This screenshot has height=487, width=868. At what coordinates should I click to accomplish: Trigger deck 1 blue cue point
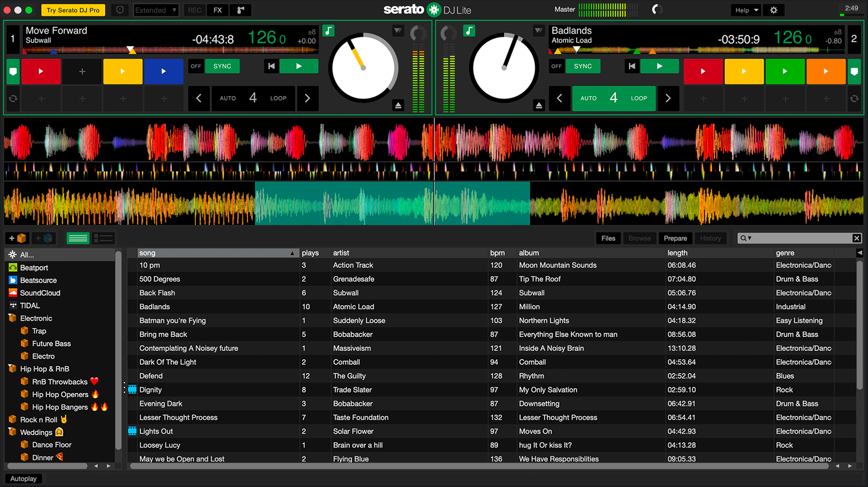tap(163, 71)
